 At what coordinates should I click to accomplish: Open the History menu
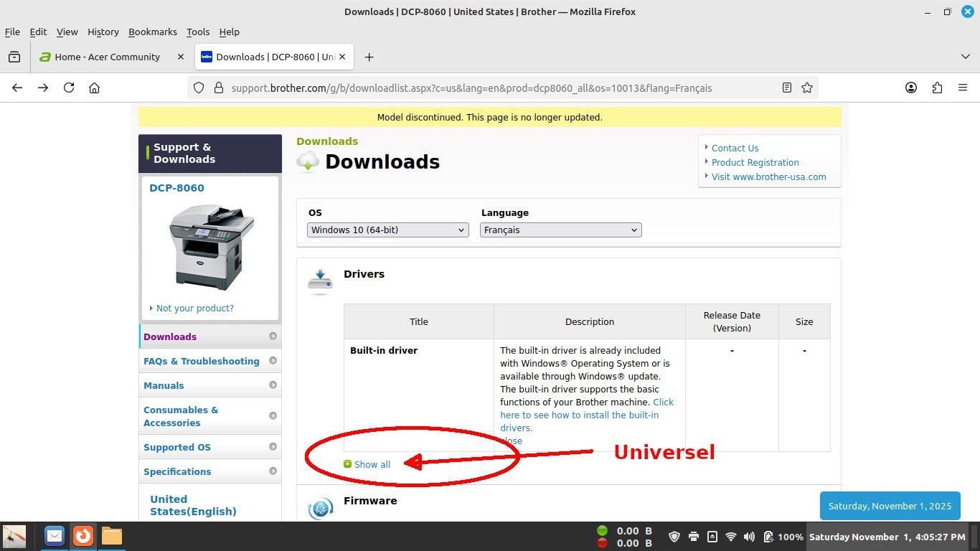103,32
